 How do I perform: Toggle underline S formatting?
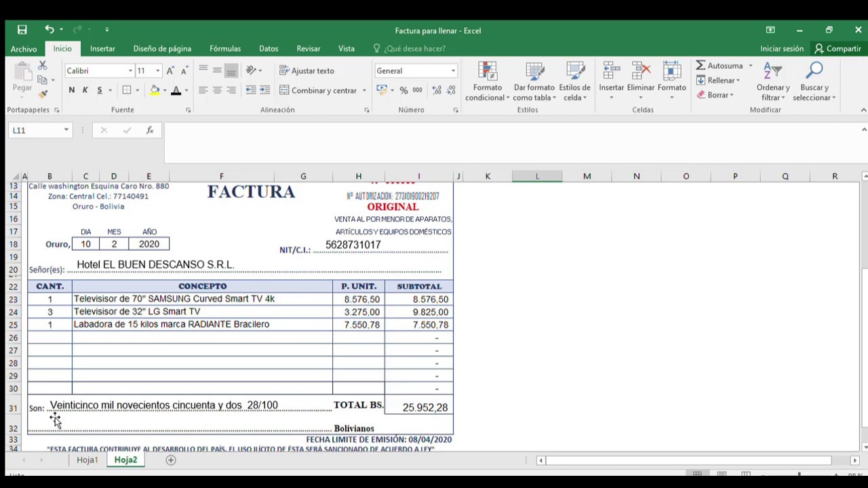99,90
